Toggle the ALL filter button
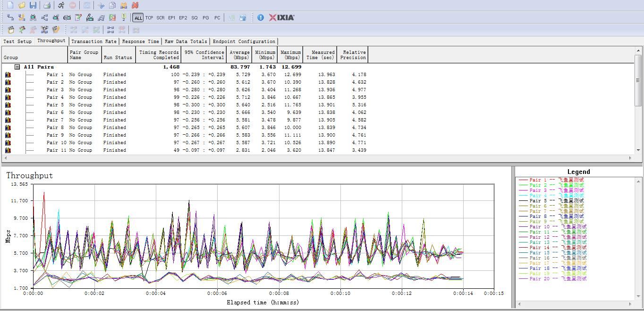The image size is (644, 311). tap(138, 18)
